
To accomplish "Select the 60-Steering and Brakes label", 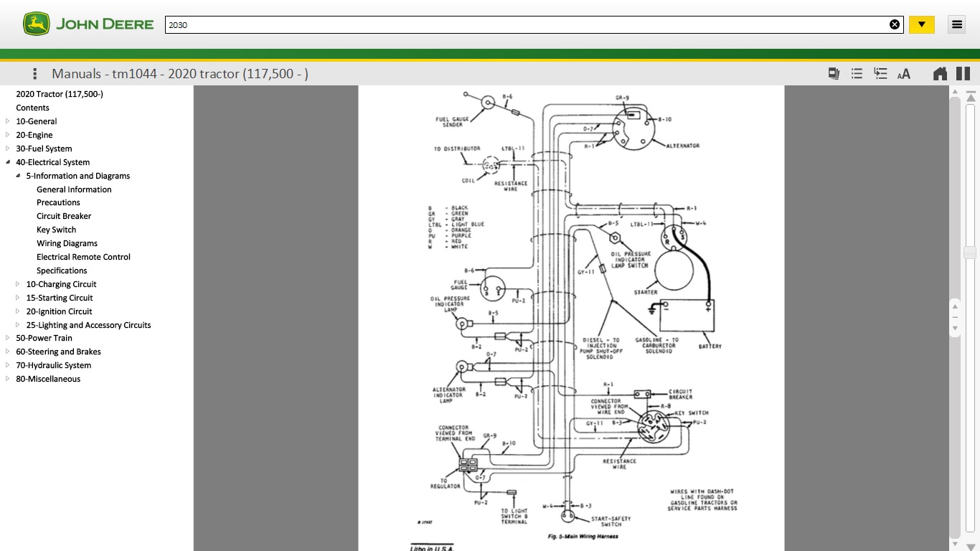I will (x=58, y=352).
